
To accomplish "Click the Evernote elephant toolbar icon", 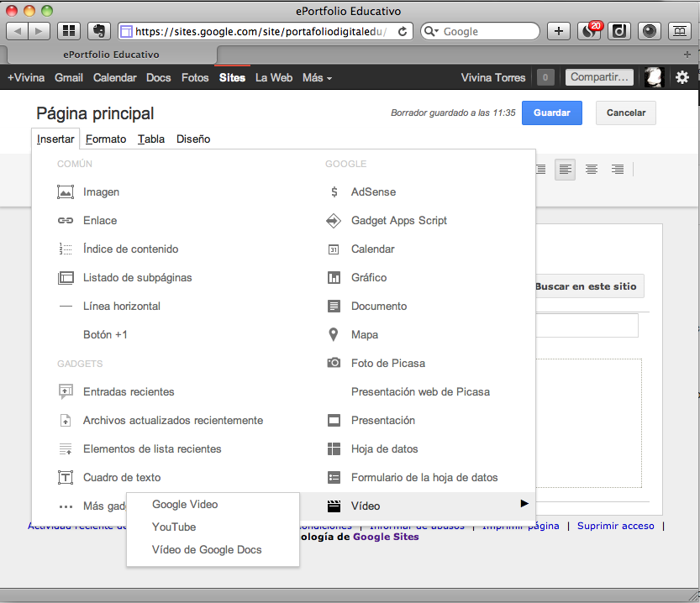I will pos(98,31).
